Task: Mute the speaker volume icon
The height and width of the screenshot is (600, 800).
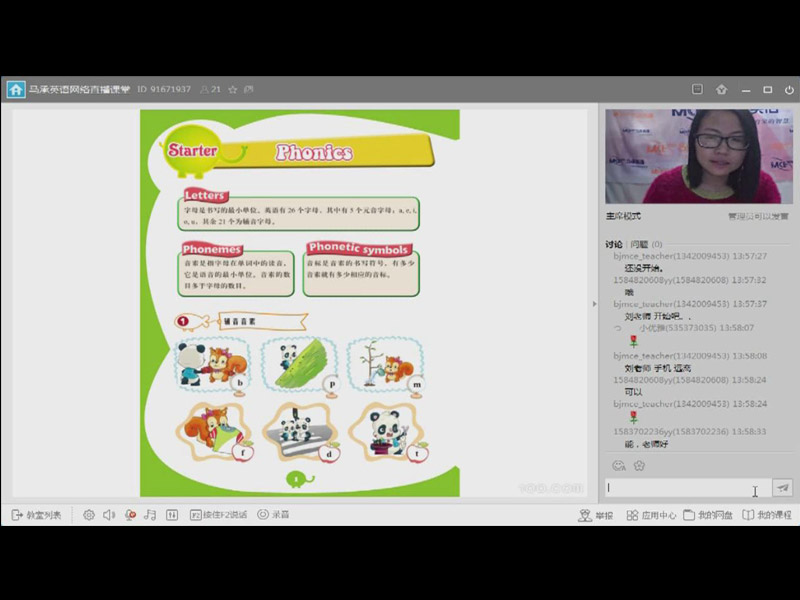Action: click(109, 515)
